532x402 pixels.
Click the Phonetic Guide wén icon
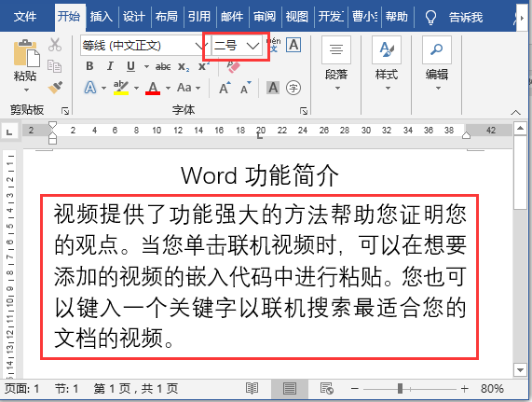(x=274, y=45)
